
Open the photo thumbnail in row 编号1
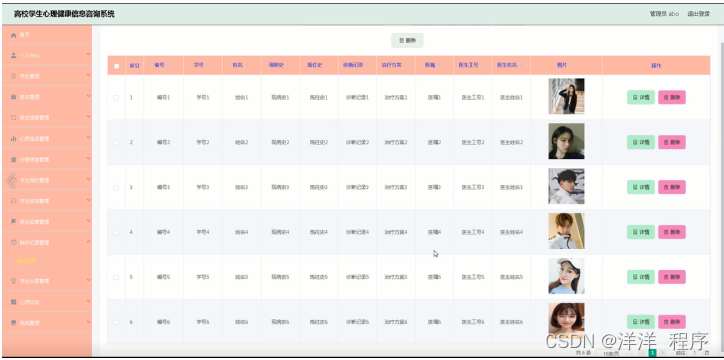click(566, 96)
